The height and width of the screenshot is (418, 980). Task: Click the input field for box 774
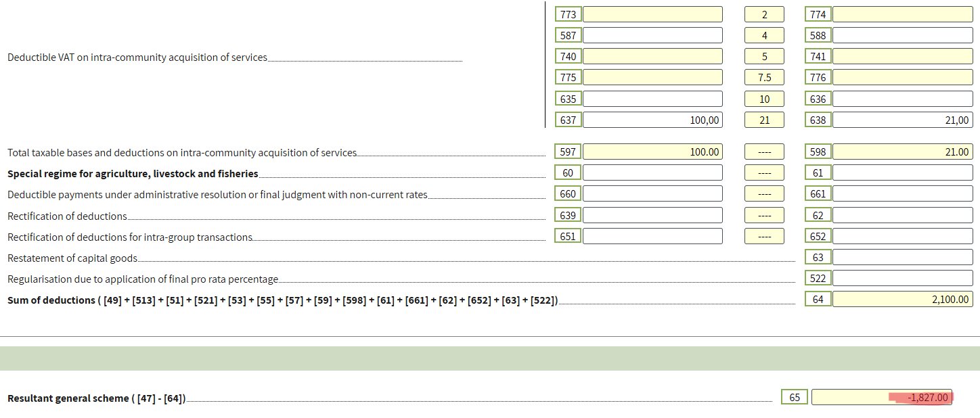[x=902, y=14]
